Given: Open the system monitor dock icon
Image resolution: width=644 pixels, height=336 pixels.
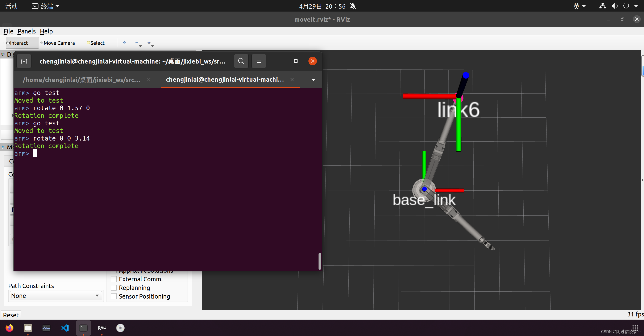Looking at the screenshot, I should point(46,328).
